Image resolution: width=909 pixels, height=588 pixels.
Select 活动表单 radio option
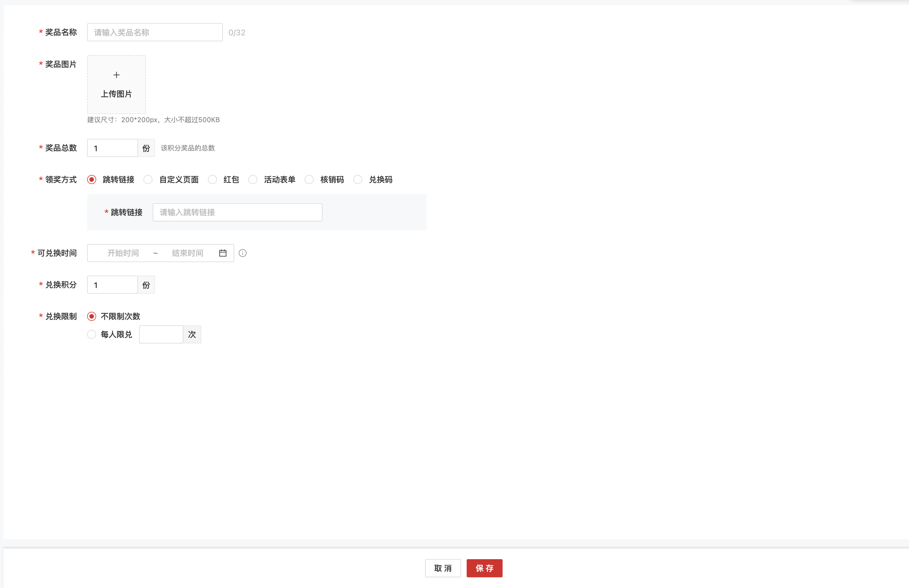pos(253,180)
